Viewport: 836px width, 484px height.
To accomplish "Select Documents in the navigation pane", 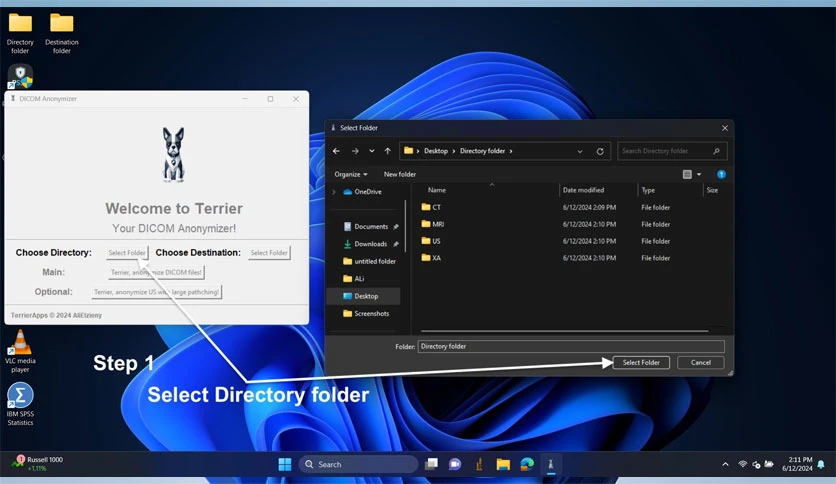I will [371, 227].
